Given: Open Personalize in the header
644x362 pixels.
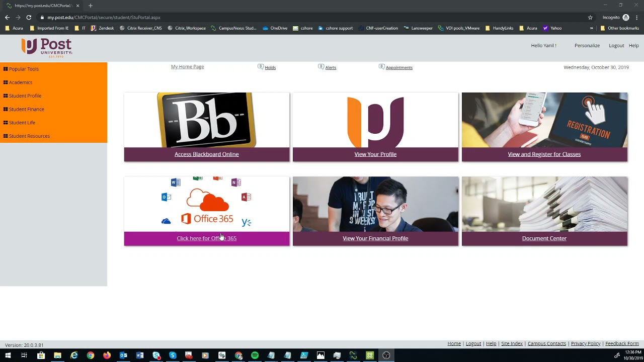Looking at the screenshot, I should pyautogui.click(x=587, y=46).
